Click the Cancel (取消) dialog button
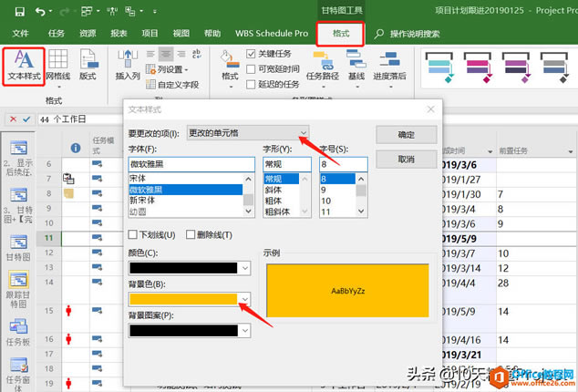The width and height of the screenshot is (578, 392). coord(406,159)
